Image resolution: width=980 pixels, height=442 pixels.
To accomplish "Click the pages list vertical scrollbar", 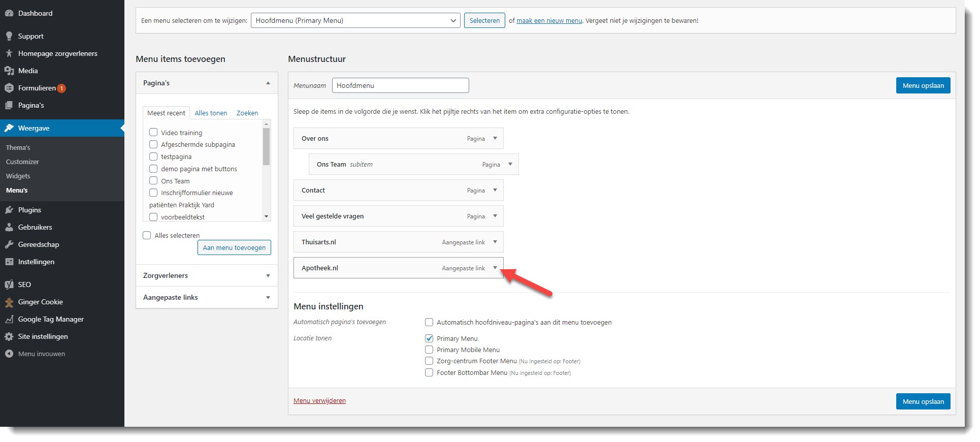I will [x=266, y=170].
